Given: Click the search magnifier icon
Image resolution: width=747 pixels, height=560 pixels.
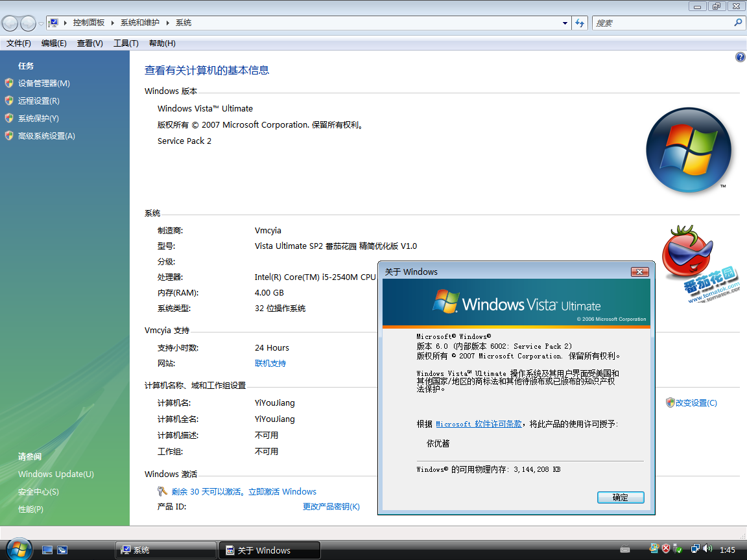Looking at the screenshot, I should (x=739, y=23).
